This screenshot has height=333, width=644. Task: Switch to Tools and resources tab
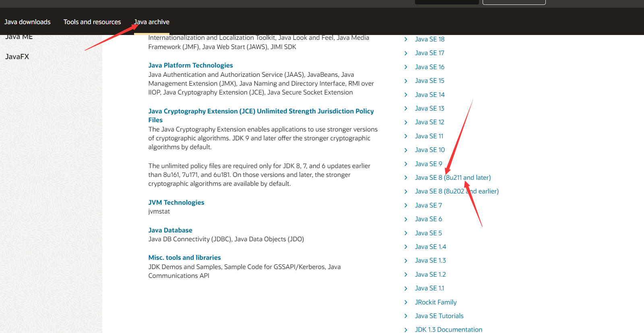tap(92, 22)
